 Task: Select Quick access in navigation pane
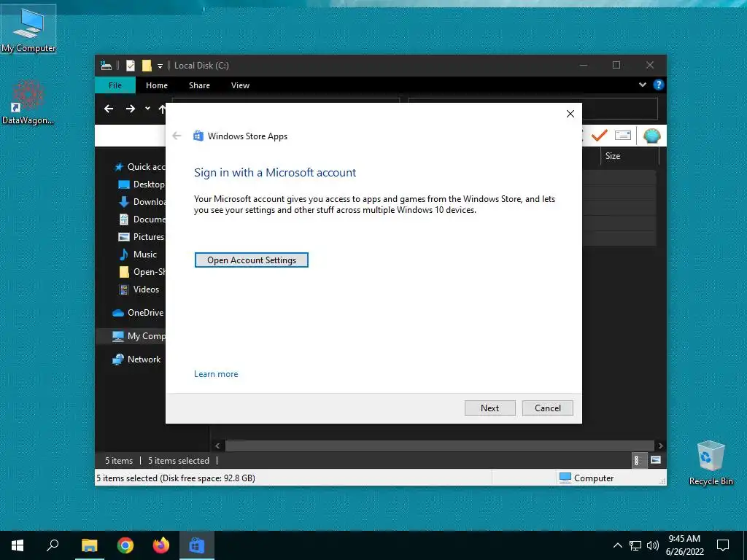tap(141, 167)
